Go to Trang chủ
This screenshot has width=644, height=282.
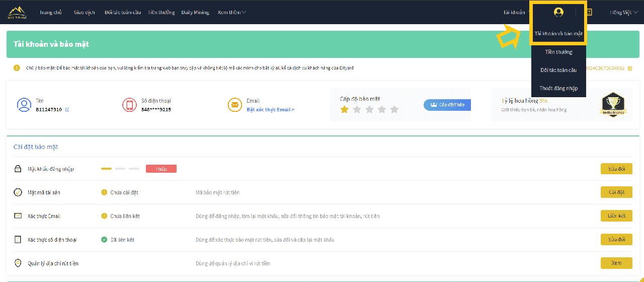point(50,12)
